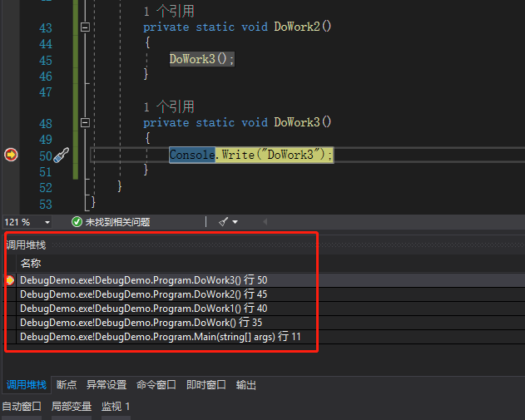
Task: Open the 121 % zoom dropdown
Action: pyautogui.click(x=47, y=222)
